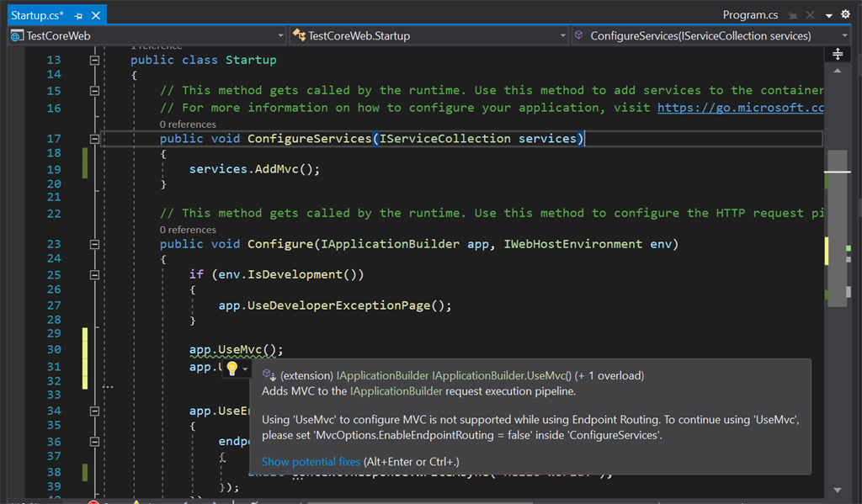Click the extension method icon in tooltip
The width and height of the screenshot is (862, 504).
[269, 374]
